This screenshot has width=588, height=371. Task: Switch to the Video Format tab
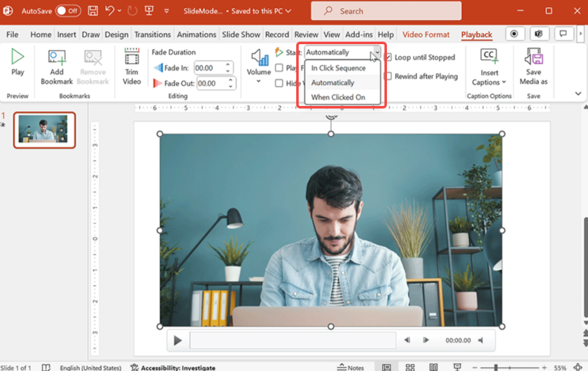click(x=426, y=35)
